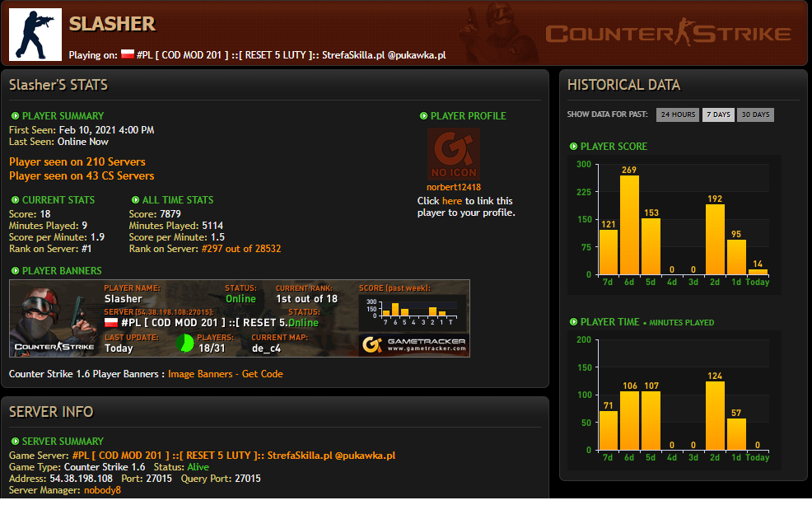The image size is (812, 519).
Task: Click the green bullet beside PLAYER TIME
Action: click(x=573, y=322)
